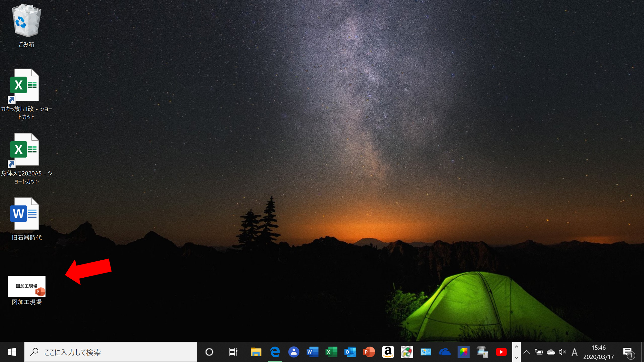Click the OneDrive cloud tray icon
Image resolution: width=644 pixels, height=362 pixels.
click(x=551, y=352)
